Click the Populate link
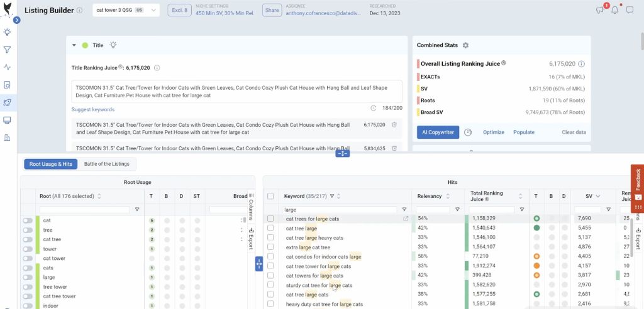 [x=524, y=132]
